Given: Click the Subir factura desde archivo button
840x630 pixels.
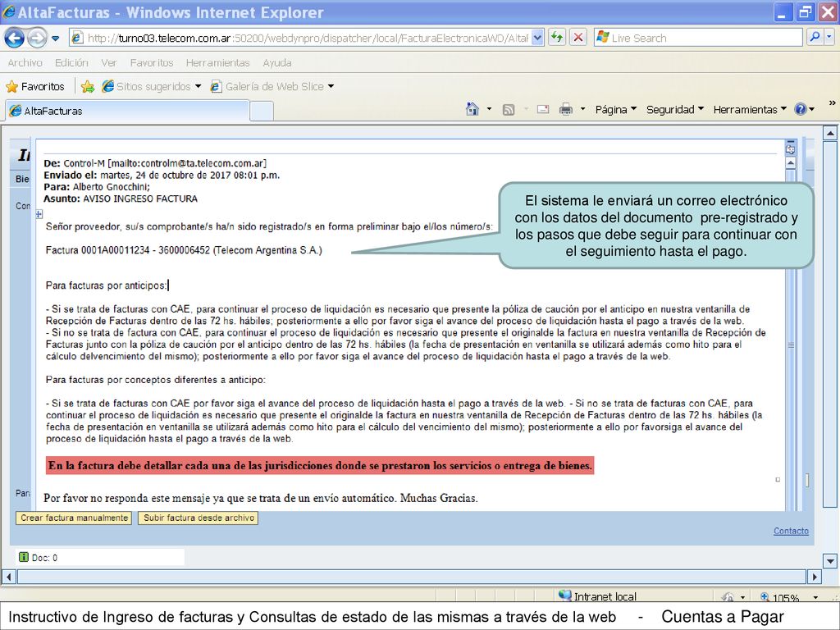Looking at the screenshot, I should (x=199, y=518).
